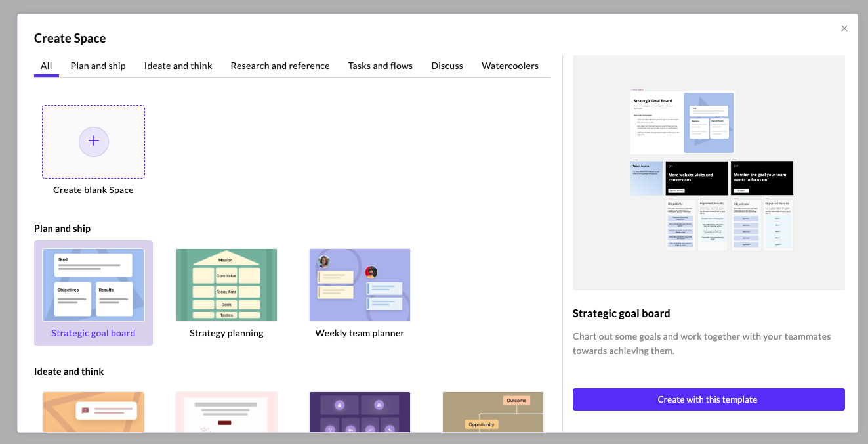The image size is (868, 444).
Task: Close the Create Space dialog
Action: [x=844, y=28]
